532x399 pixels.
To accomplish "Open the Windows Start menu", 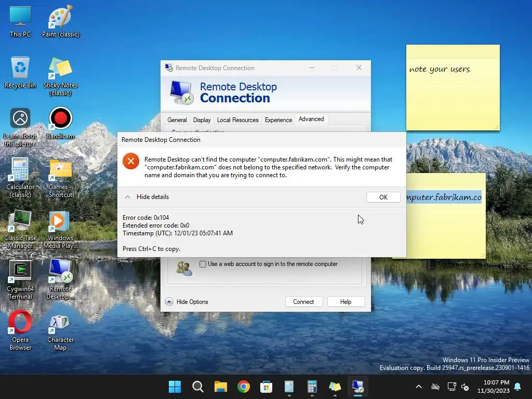I will (x=175, y=387).
